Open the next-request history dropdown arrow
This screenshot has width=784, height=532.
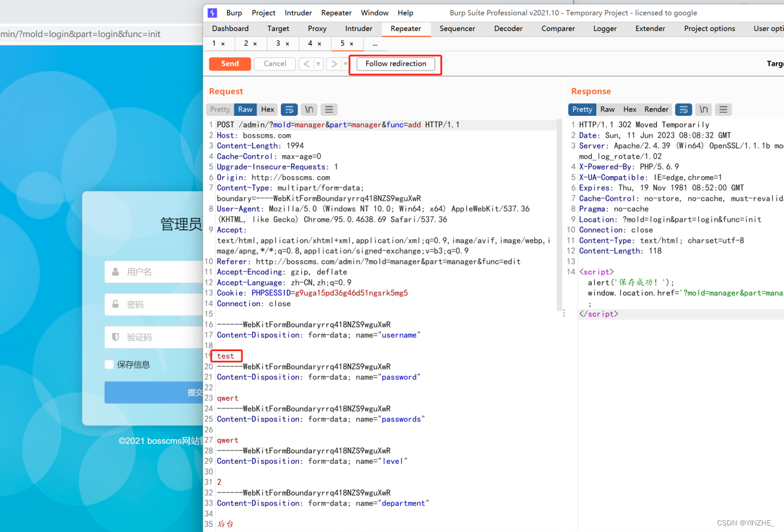(x=345, y=64)
